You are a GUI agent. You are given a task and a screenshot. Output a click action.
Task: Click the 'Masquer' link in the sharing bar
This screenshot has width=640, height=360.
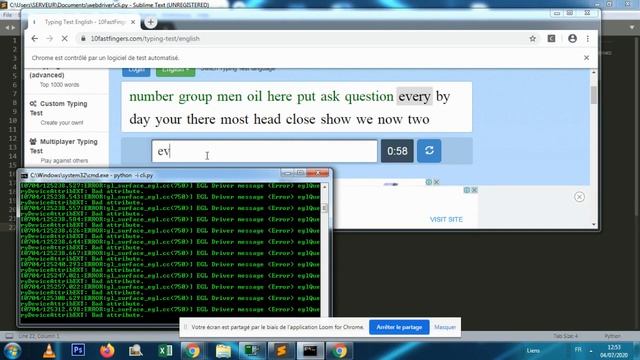(x=445, y=327)
